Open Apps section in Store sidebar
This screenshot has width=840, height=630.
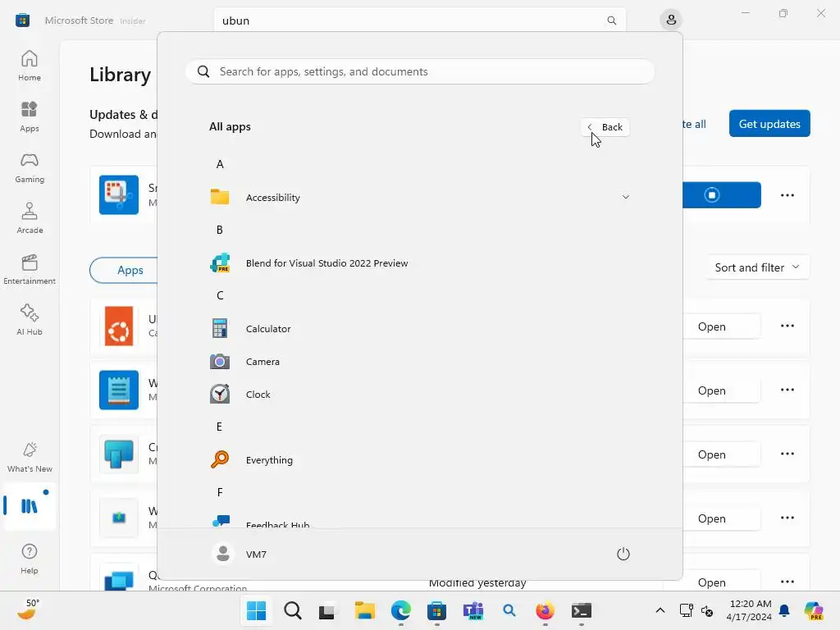tap(30, 116)
